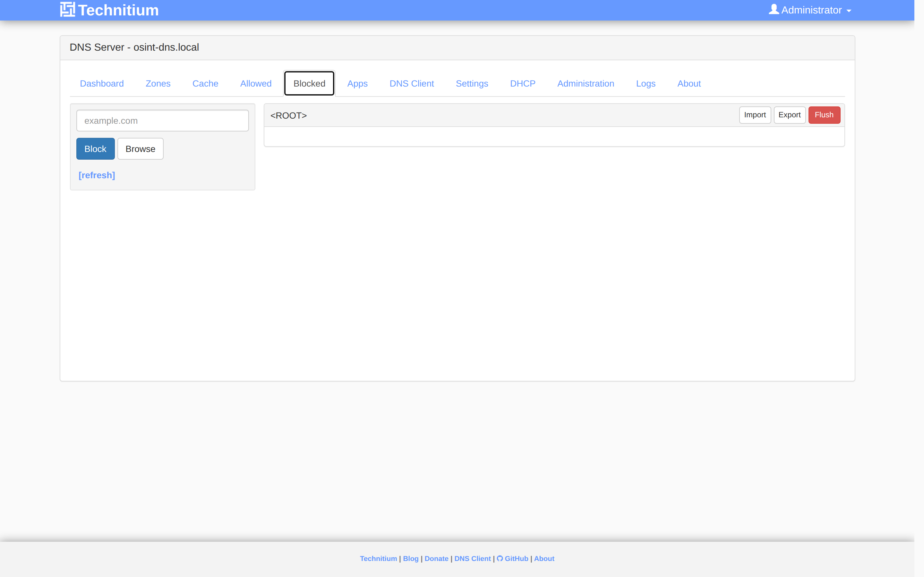Open the Logs tab
The height and width of the screenshot is (577, 924).
[x=645, y=83]
